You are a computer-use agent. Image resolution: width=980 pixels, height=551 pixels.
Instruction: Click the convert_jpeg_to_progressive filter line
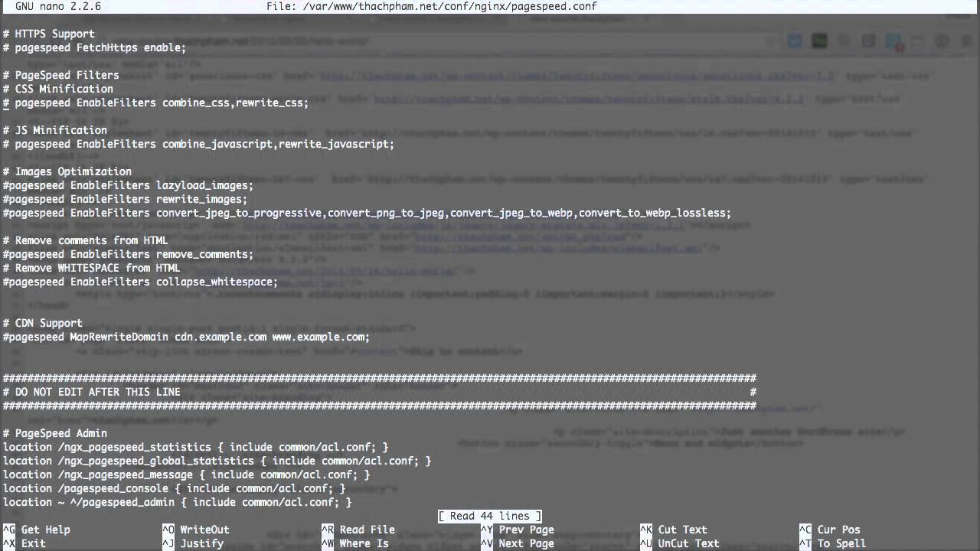(367, 213)
